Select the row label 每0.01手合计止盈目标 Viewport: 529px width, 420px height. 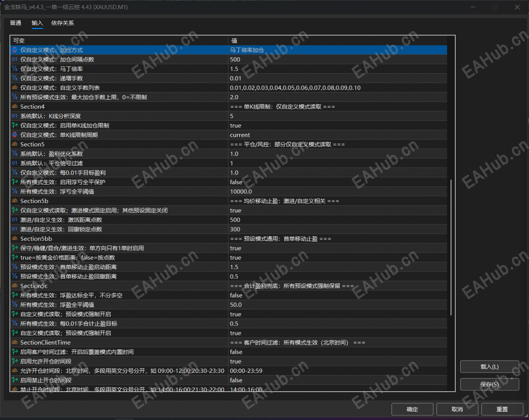[69, 323]
